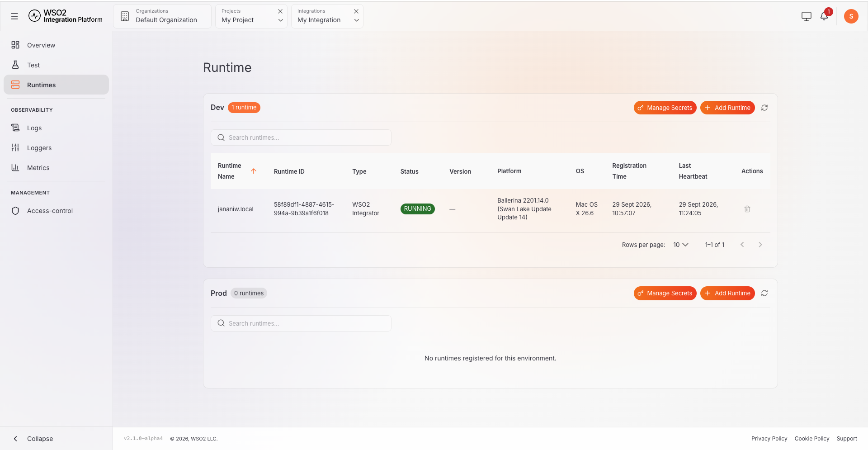Click the 0 runtimes badge beside Prod
Viewport: 868px width, 450px height.
click(x=249, y=293)
